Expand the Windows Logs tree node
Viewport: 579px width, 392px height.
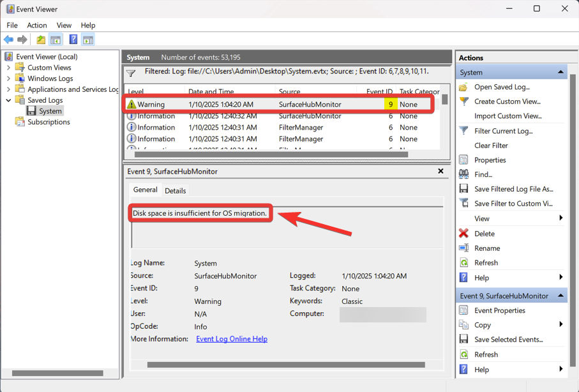point(8,79)
